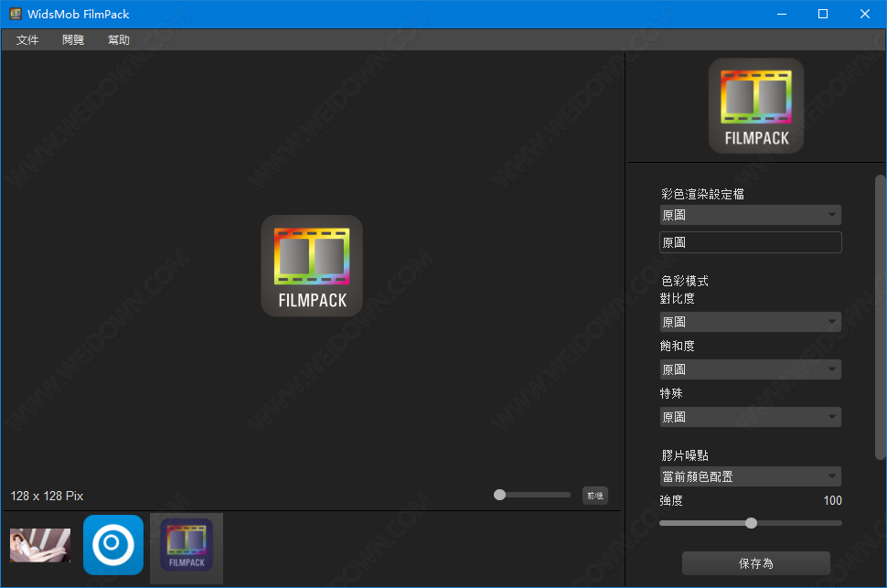
Task: Toggle the 前/後 before-after comparison button
Action: point(595,496)
